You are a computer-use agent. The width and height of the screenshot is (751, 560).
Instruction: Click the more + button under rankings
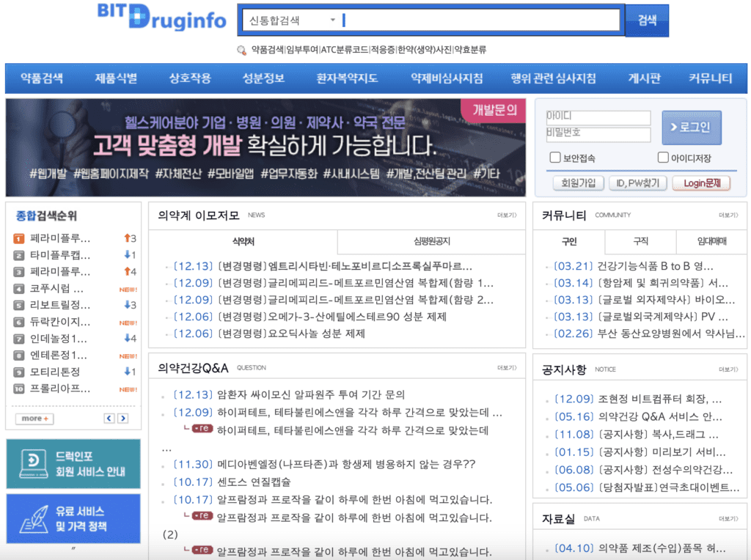pos(34,419)
